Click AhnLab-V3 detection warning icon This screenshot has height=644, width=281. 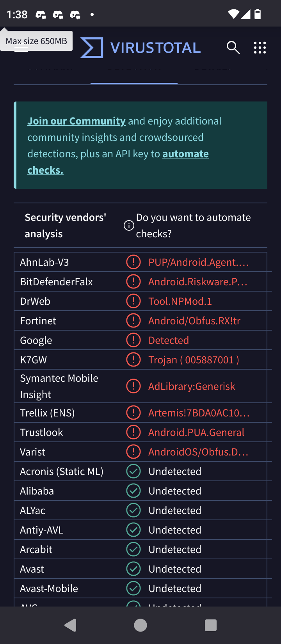[133, 262]
